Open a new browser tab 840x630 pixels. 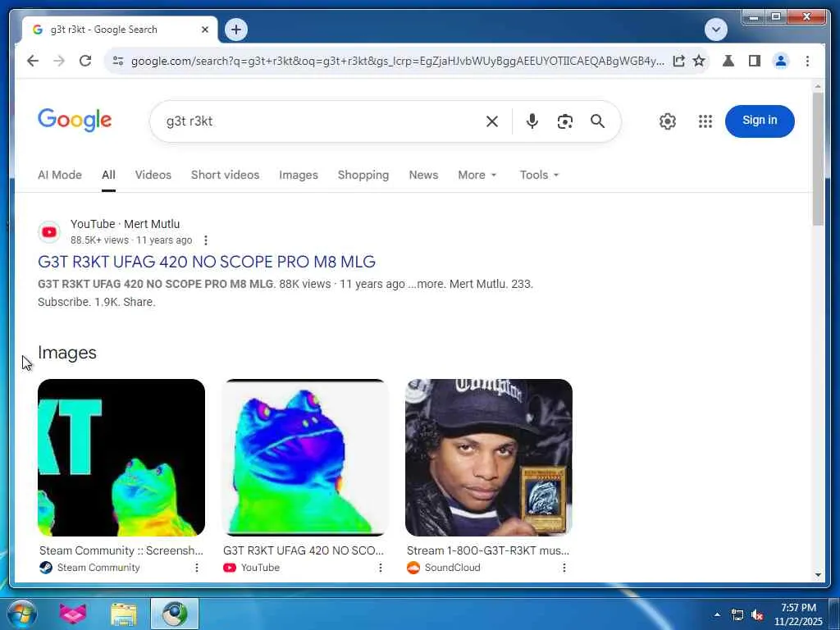click(236, 30)
